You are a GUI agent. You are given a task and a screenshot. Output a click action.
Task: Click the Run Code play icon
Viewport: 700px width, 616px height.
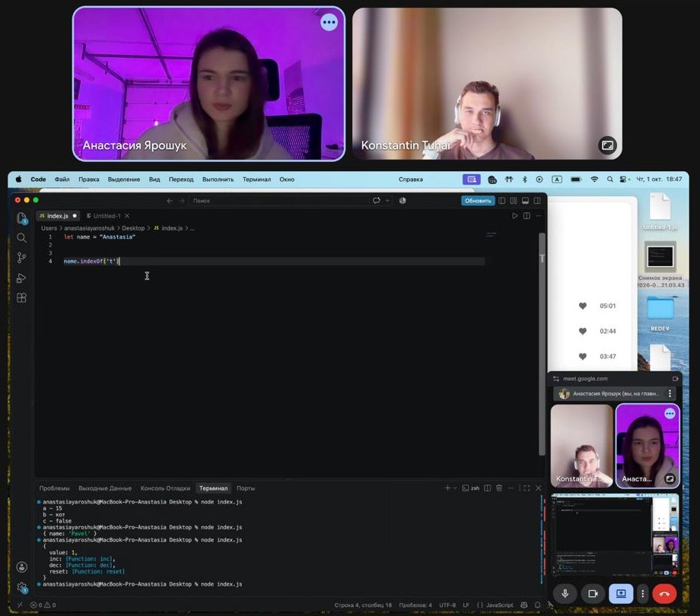[515, 216]
